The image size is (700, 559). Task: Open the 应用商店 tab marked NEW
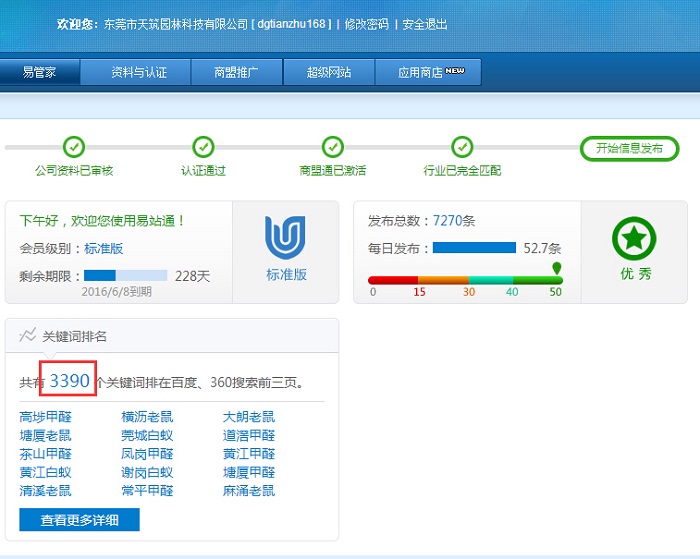[430, 72]
